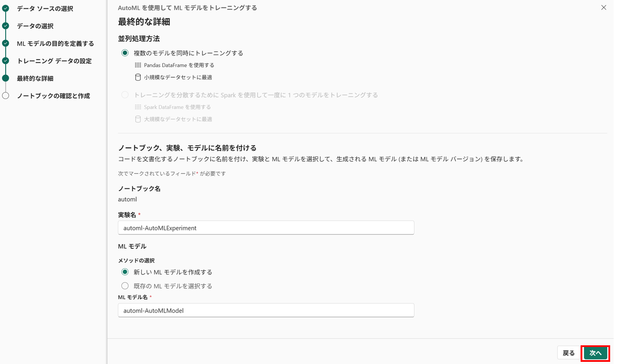Close the AutoML wizard dialog
This screenshot has height=364, width=618.
click(603, 7)
